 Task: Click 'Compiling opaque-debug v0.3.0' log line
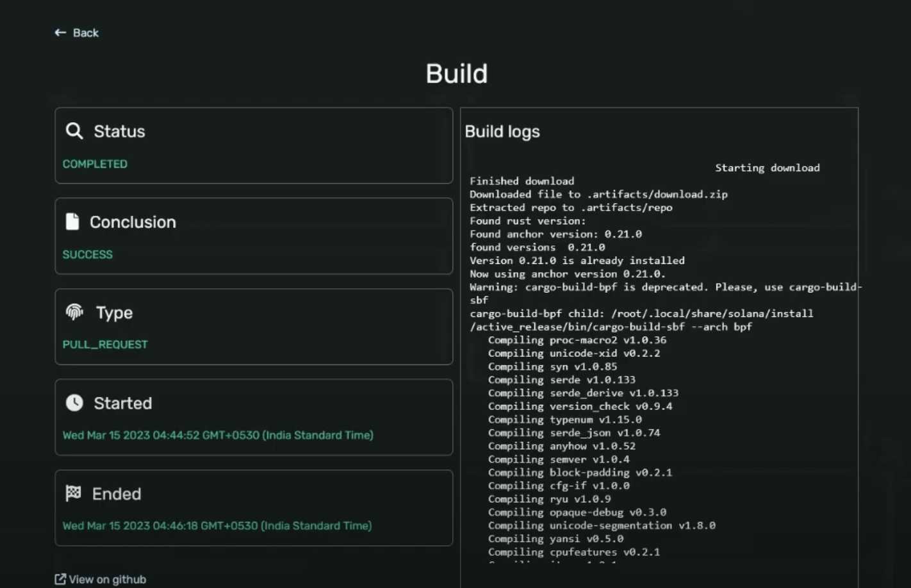[577, 512]
